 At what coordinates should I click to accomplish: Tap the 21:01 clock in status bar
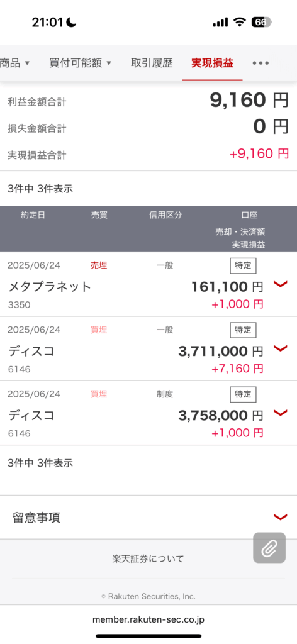[49, 23]
